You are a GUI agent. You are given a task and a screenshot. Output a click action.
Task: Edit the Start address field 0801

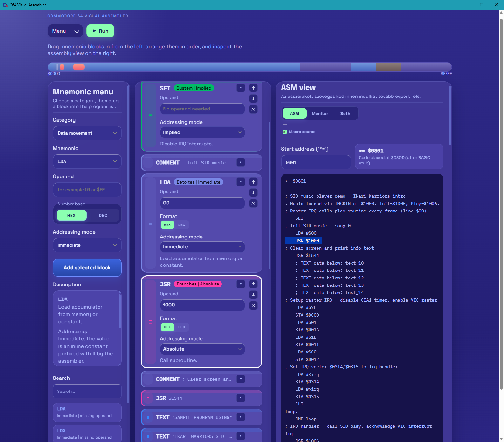[316, 162]
